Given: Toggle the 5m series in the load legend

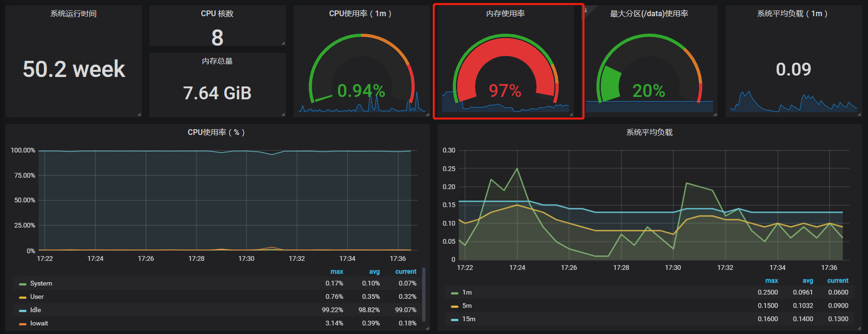Looking at the screenshot, I should click(x=467, y=305).
